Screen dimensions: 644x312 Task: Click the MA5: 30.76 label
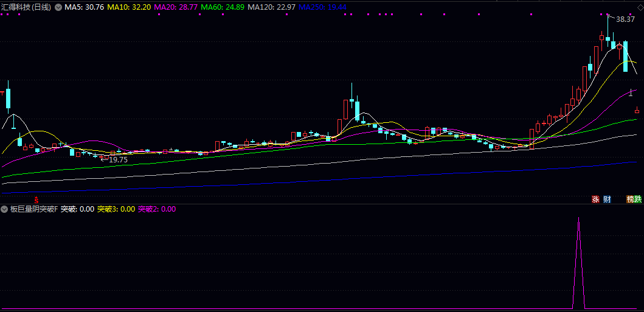click(85, 7)
